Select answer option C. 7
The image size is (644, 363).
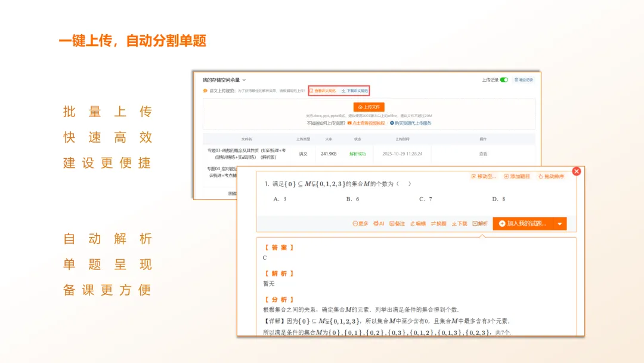click(426, 199)
